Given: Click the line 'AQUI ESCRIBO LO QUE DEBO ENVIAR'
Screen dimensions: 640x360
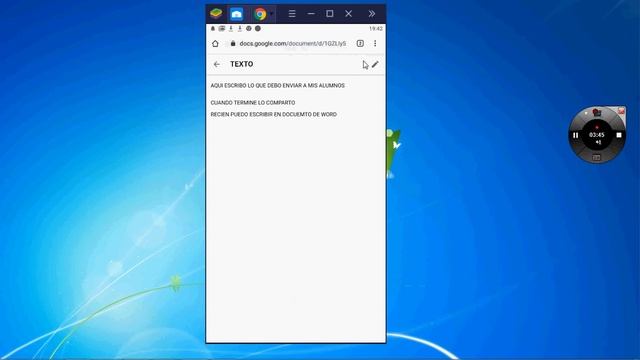Looking at the screenshot, I should tap(278, 85).
